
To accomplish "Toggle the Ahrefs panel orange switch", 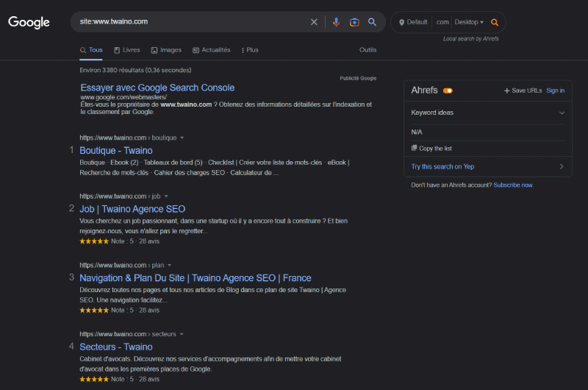I will point(448,91).
